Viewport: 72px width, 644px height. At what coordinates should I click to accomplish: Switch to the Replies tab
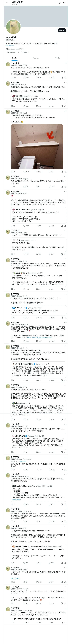point(36,58)
